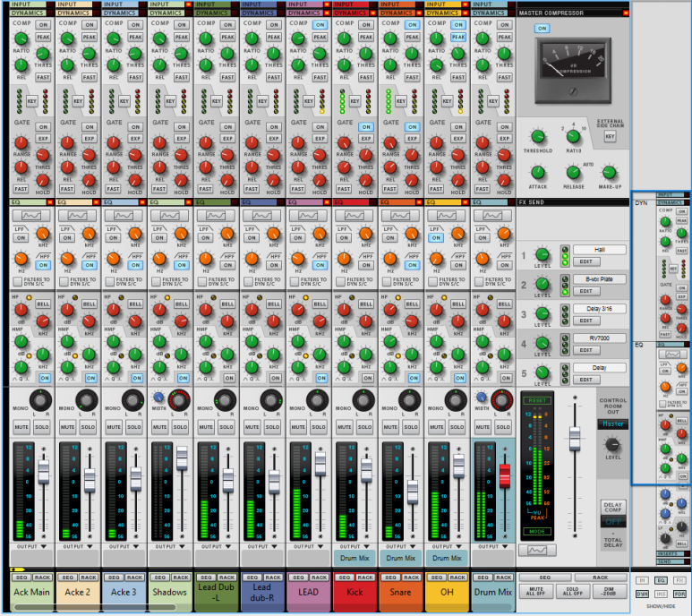
Task: Enable Filters to Dyn S/C on LEAD channel
Action: (296, 282)
